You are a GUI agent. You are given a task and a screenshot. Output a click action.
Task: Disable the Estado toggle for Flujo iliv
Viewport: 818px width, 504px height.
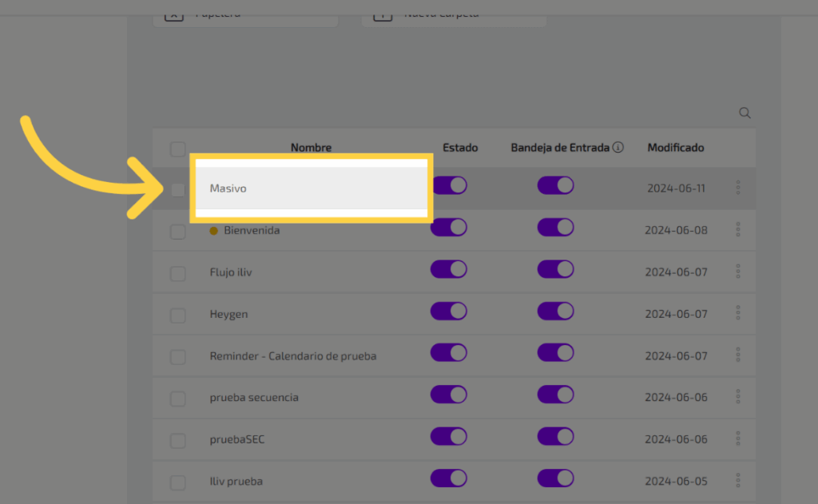pyautogui.click(x=449, y=269)
